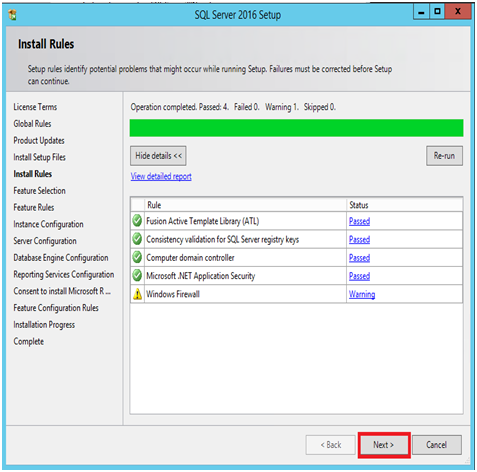Click the SQL Server setup title bar icon
Viewport: 477px width, 472px height.
(13, 15)
